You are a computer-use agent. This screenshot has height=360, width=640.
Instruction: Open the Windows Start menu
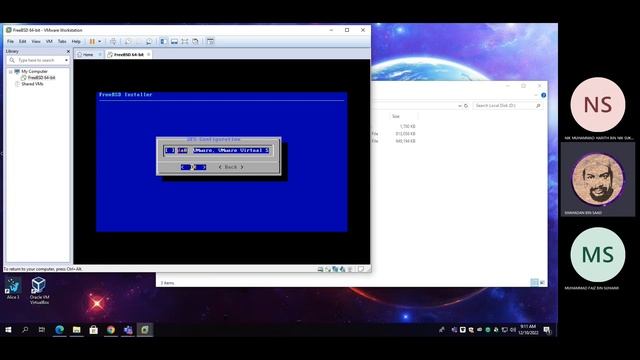point(8,330)
